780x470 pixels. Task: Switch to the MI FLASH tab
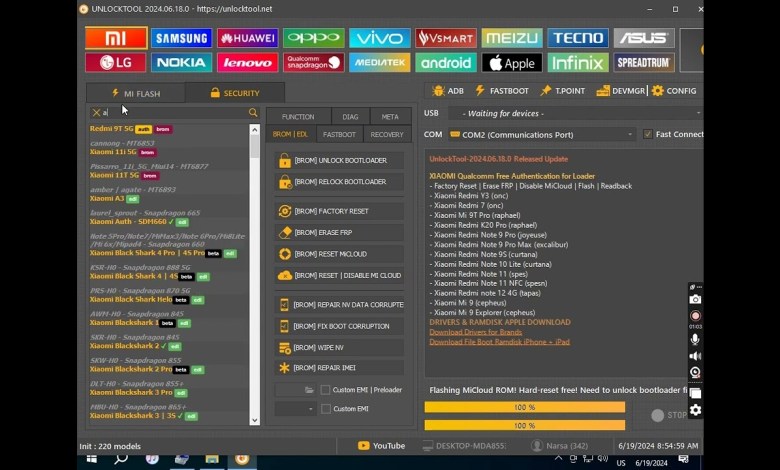[136, 94]
